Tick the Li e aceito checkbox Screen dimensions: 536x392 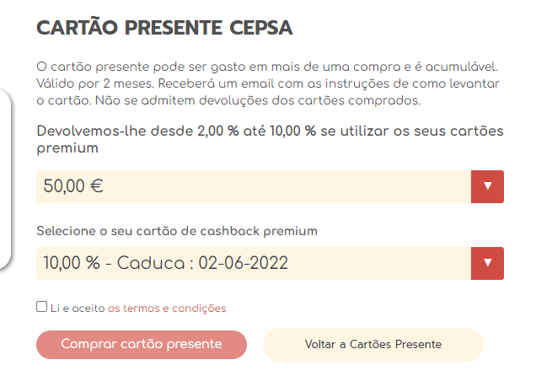[42, 307]
